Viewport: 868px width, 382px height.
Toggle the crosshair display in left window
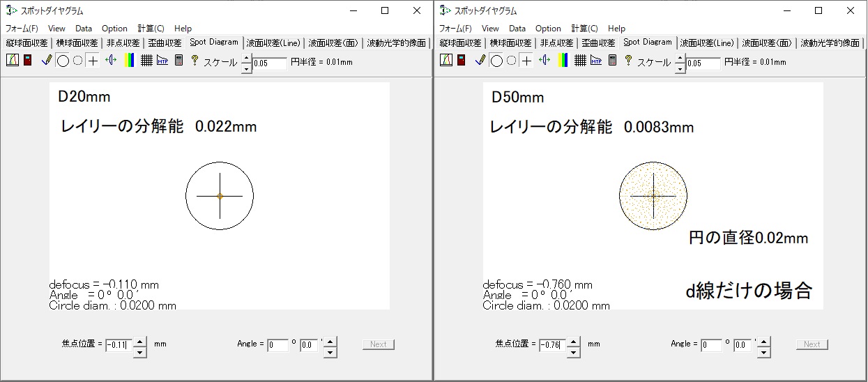(x=93, y=60)
